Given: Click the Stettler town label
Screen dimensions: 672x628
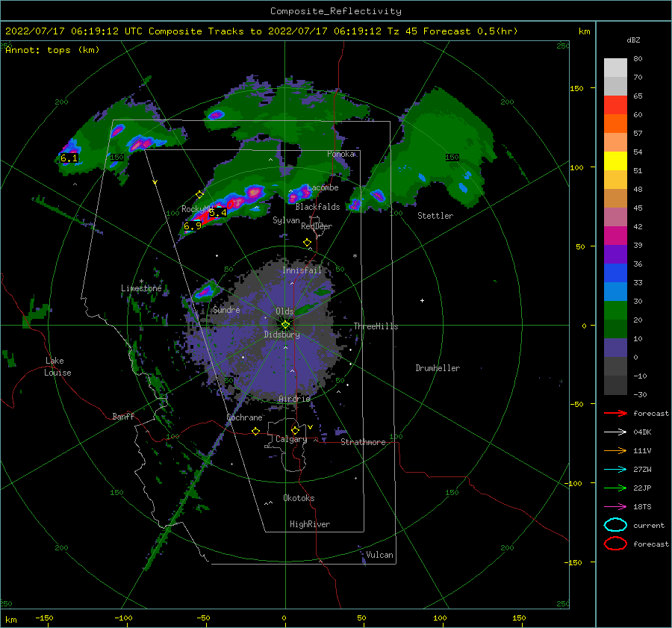Looking at the screenshot, I should point(435,216).
